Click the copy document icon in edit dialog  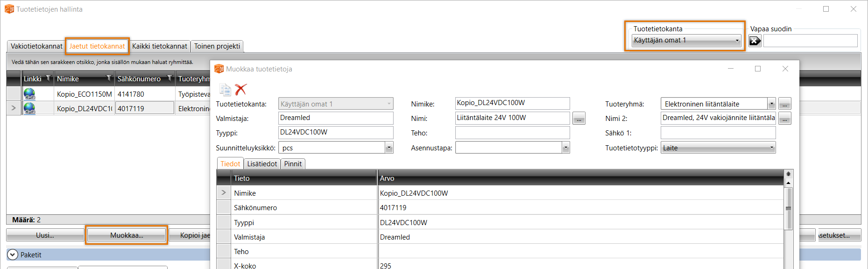(x=225, y=89)
